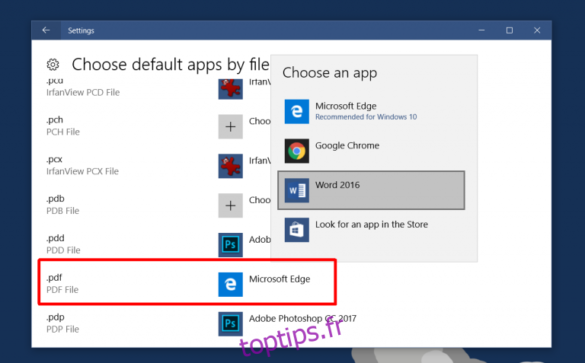
Task: Click the .pch file extension label
Action: click(55, 120)
